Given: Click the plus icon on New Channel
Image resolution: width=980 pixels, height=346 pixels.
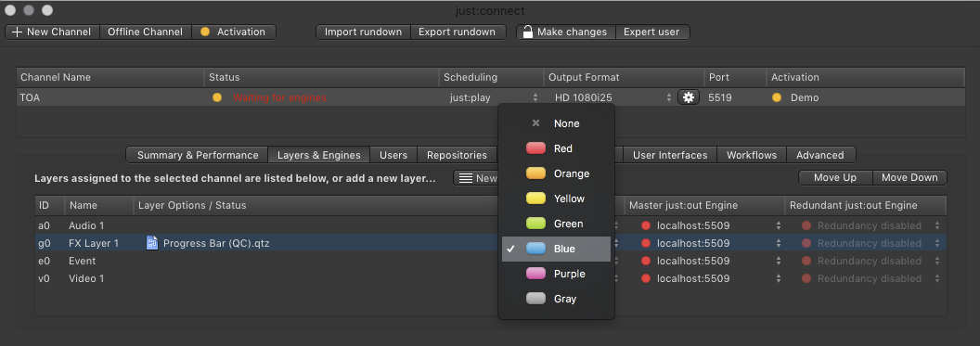Looking at the screenshot, I should [x=18, y=32].
